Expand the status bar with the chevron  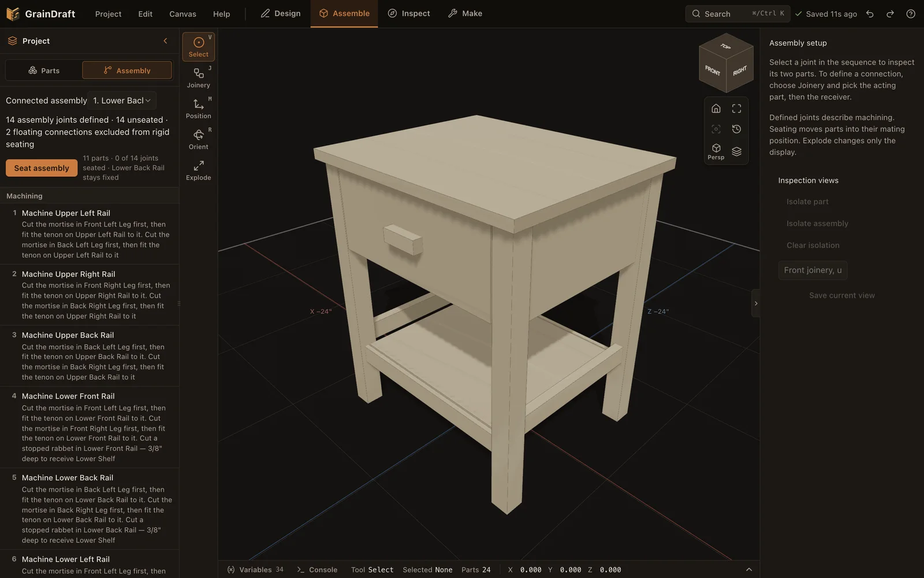coord(749,570)
